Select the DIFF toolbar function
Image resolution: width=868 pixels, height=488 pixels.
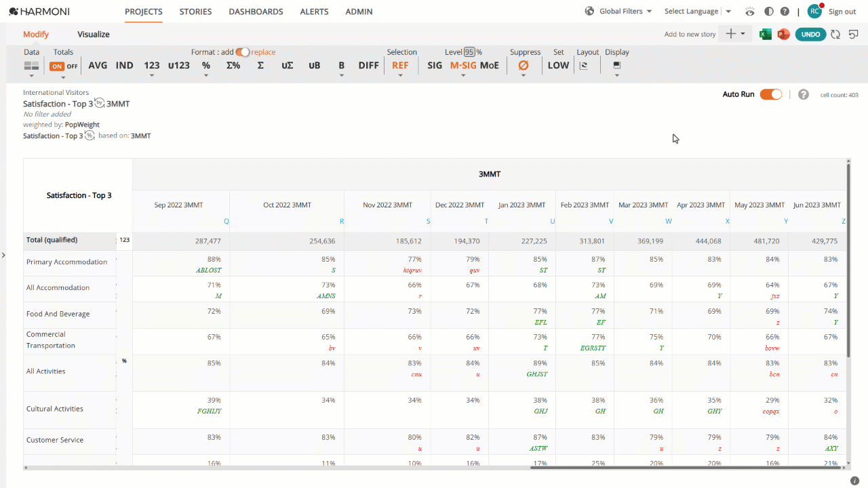pyautogui.click(x=368, y=65)
